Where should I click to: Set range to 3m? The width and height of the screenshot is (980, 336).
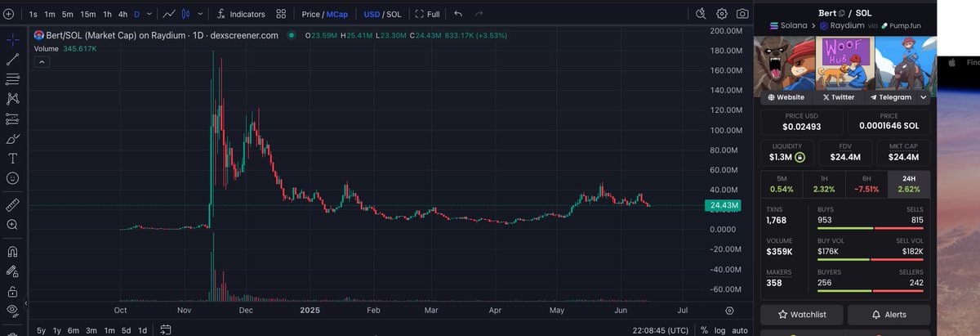tap(91, 330)
